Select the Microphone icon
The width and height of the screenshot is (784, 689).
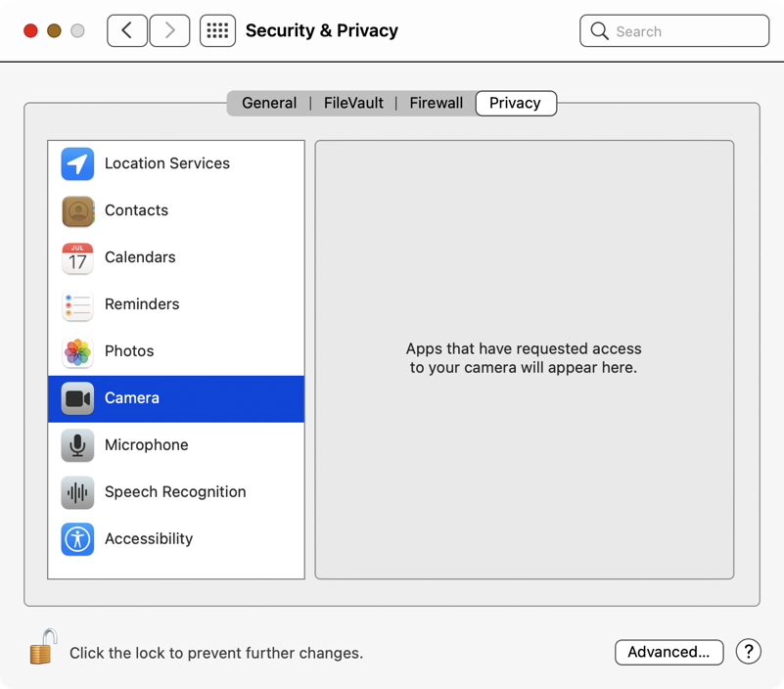point(77,445)
